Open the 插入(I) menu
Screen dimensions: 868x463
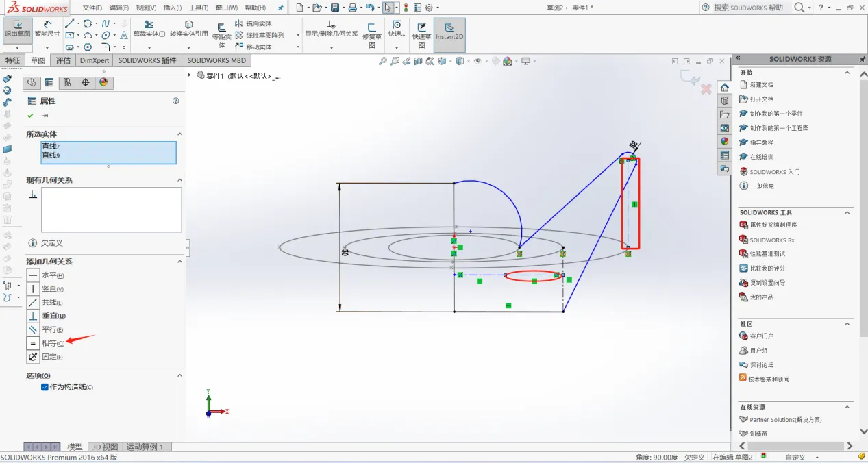click(173, 8)
